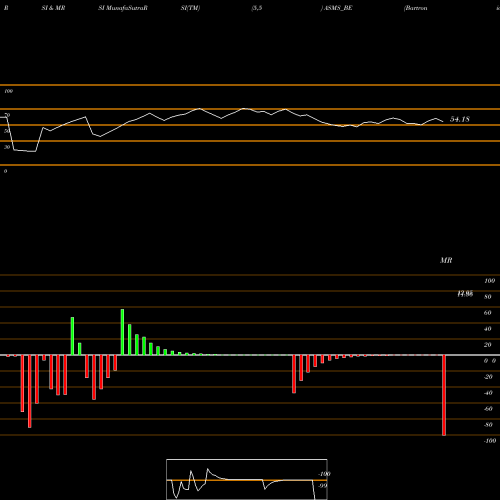Viewport: 500px width, 500px height.
Task: Open the mini overview chart thumbnail
Action: [x=247, y=479]
